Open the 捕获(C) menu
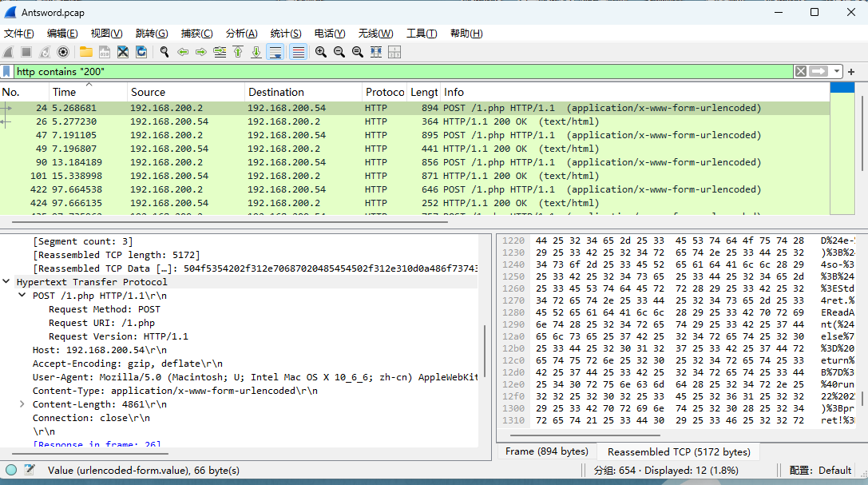The image size is (868, 485). 196,34
